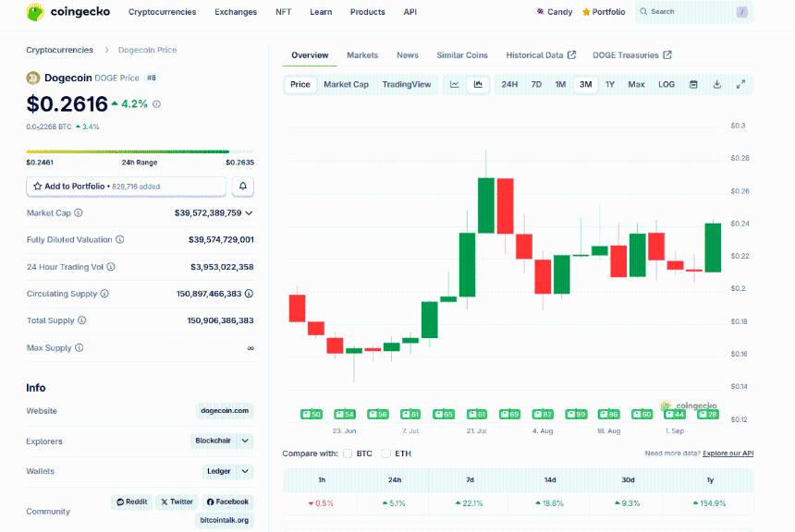Screen dimensions: 795x532
Task: Switch to the Similar Coins tab
Action: tap(462, 55)
